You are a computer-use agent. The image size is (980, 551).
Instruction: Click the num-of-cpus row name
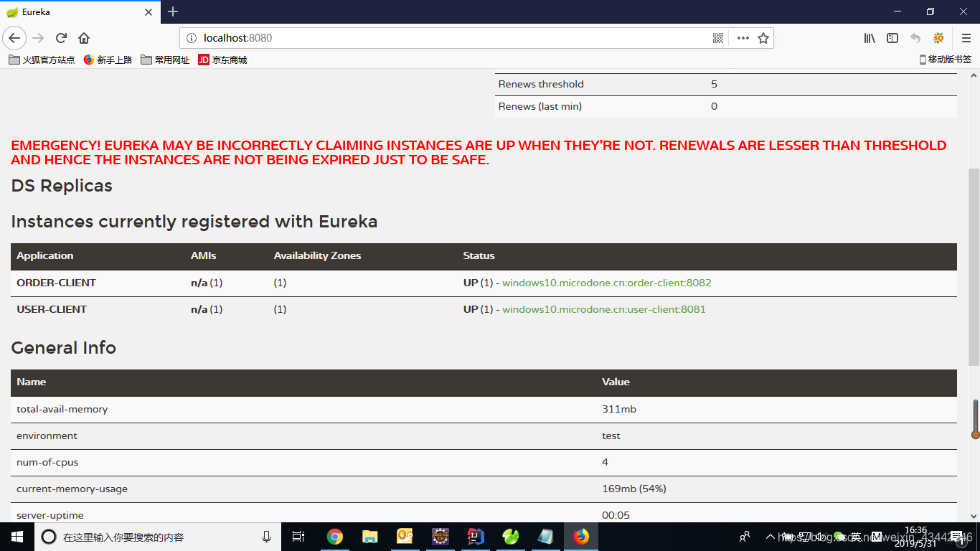tap(47, 462)
